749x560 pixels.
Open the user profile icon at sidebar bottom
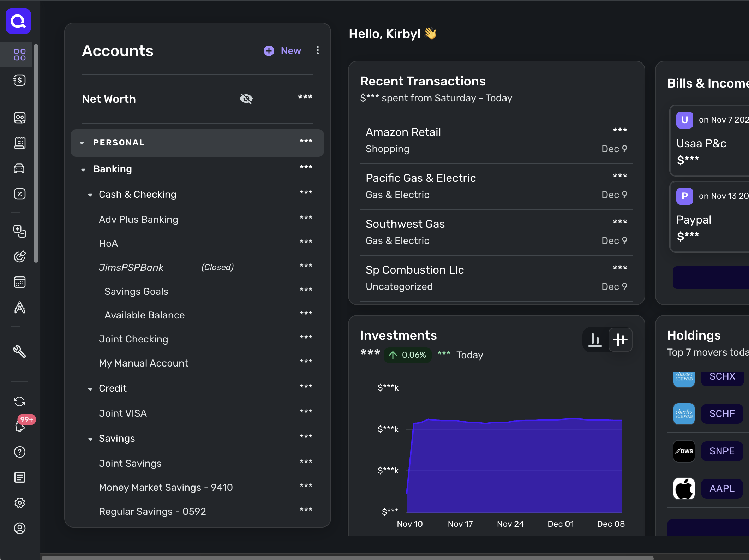coord(19,528)
